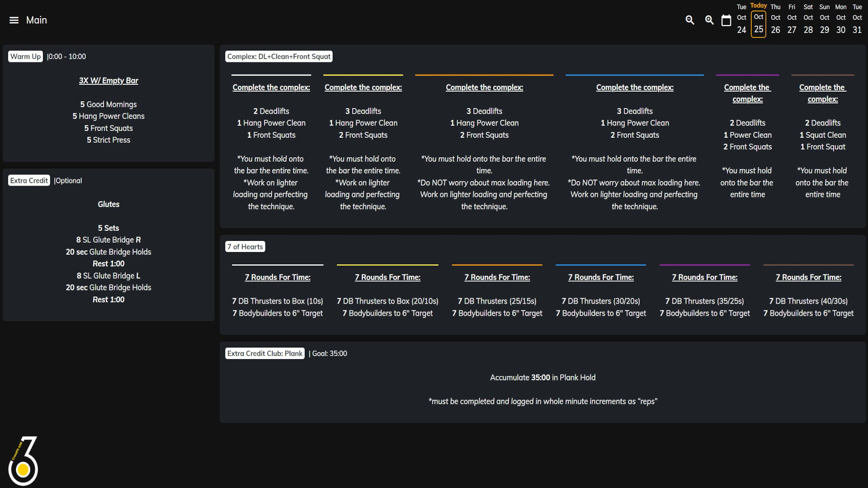The image size is (868, 488).
Task: Open the hamburger navigation menu
Action: (14, 20)
